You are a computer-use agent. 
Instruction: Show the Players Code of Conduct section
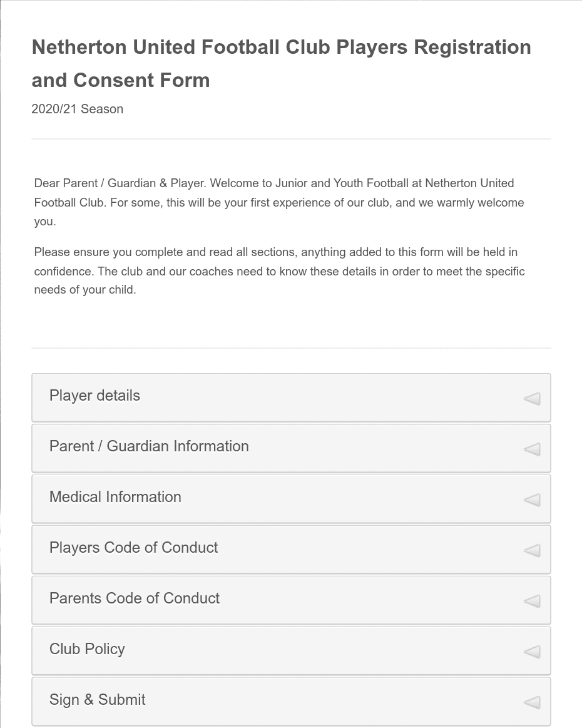(133, 548)
